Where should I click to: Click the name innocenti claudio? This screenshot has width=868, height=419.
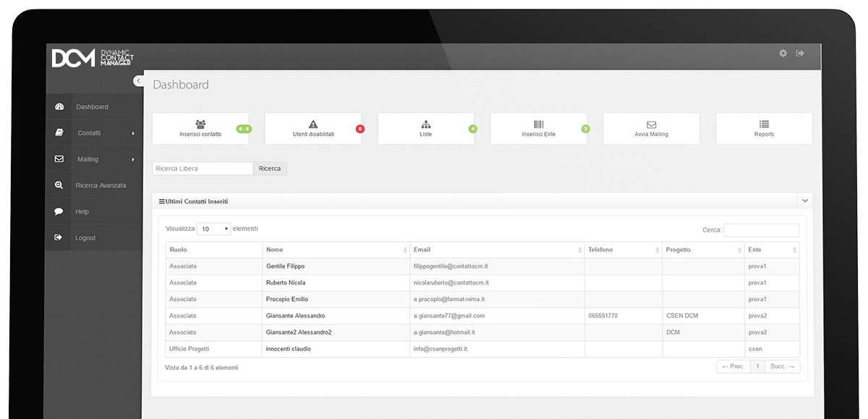288,349
